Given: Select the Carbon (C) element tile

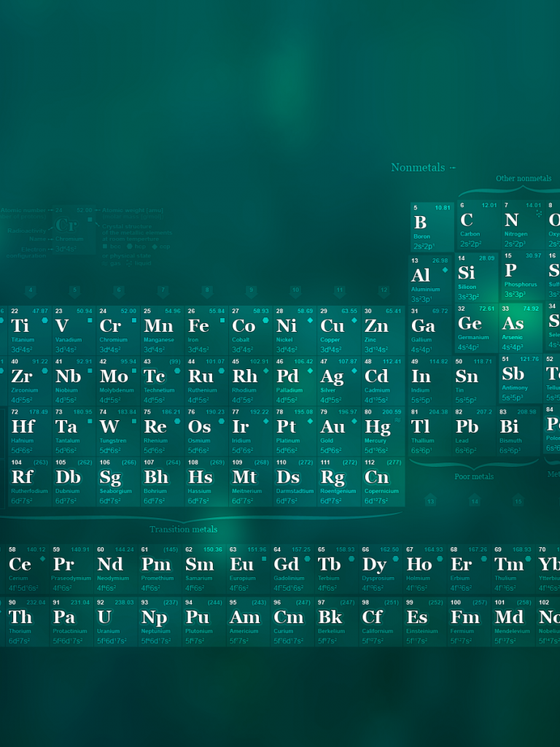Looking at the screenshot, I should pos(478,226).
